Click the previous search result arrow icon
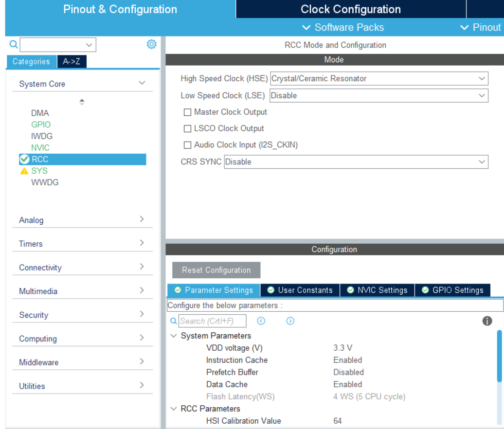Screen dimensions: 504x429 (x=261, y=321)
